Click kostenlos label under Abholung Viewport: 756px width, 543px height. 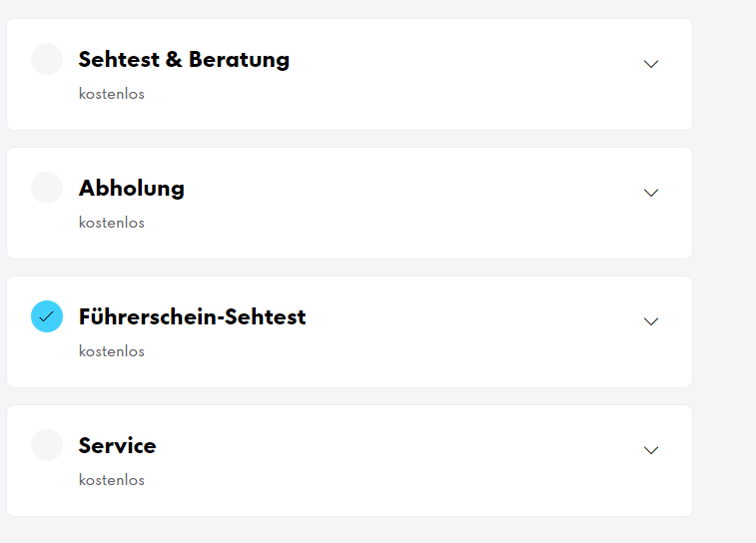tap(112, 223)
